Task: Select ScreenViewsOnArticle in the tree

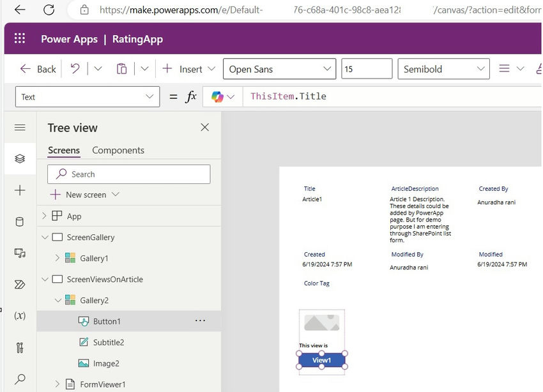Action: pos(105,279)
